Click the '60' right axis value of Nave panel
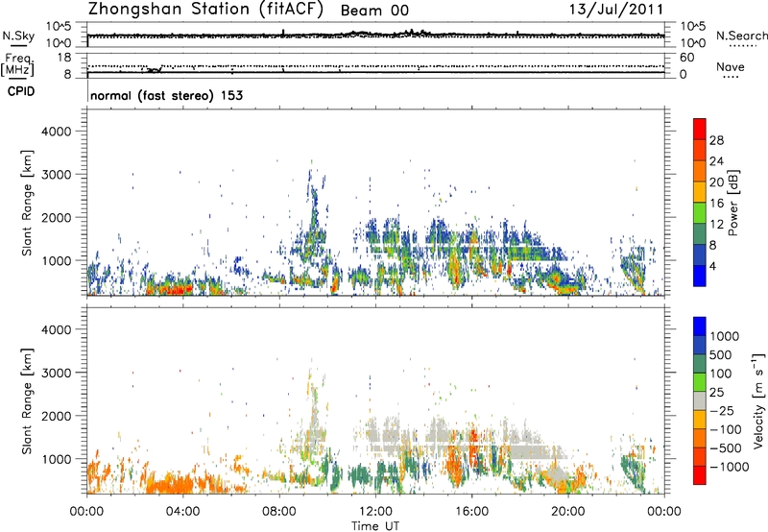Image resolution: width=768 pixels, height=532 pixels. 686,58
